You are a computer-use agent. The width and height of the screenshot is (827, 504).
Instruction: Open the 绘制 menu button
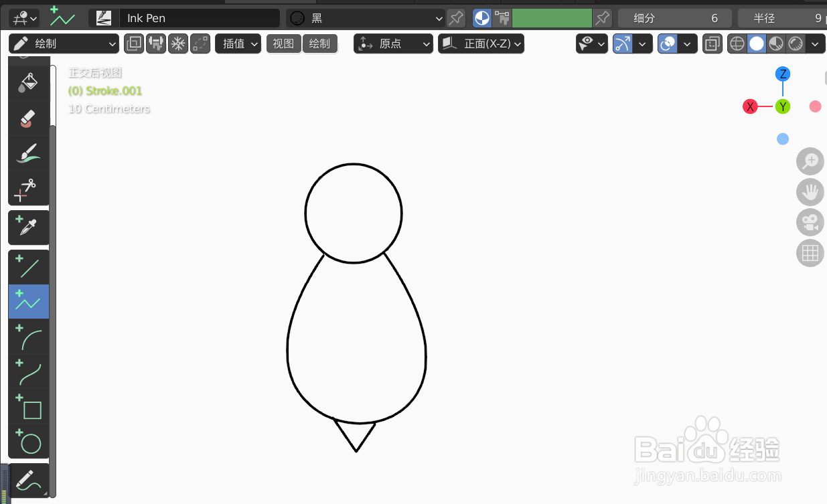[319, 44]
